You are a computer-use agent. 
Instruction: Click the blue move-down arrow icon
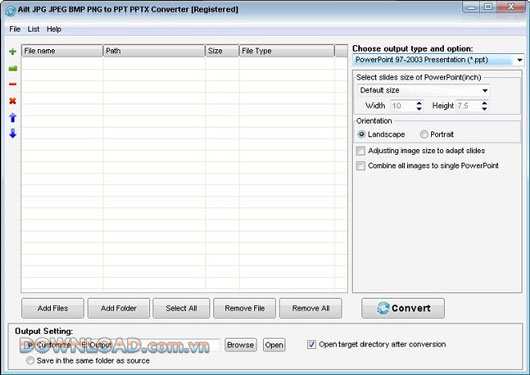(x=13, y=133)
